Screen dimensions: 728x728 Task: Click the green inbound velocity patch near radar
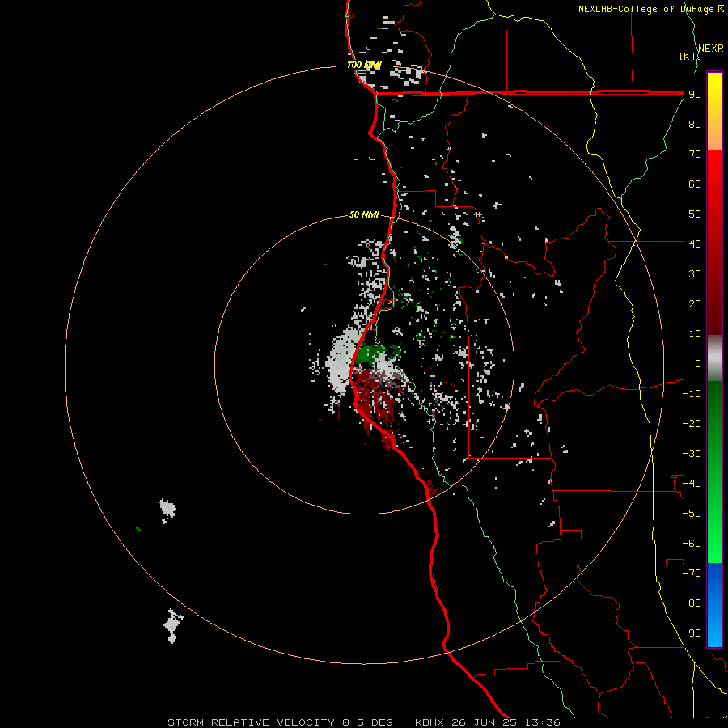click(x=370, y=353)
